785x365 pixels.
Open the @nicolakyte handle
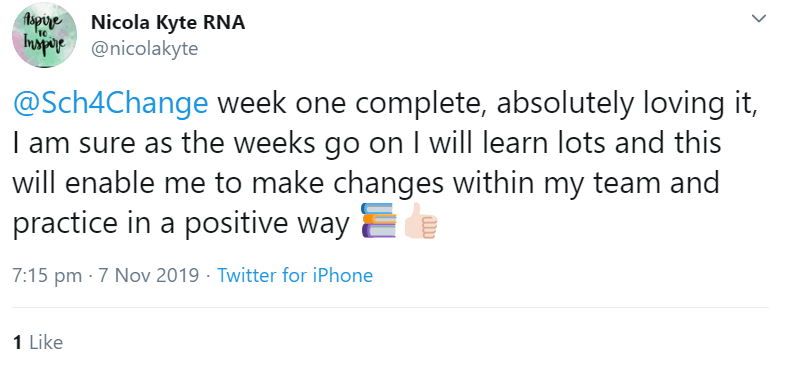(x=145, y=49)
